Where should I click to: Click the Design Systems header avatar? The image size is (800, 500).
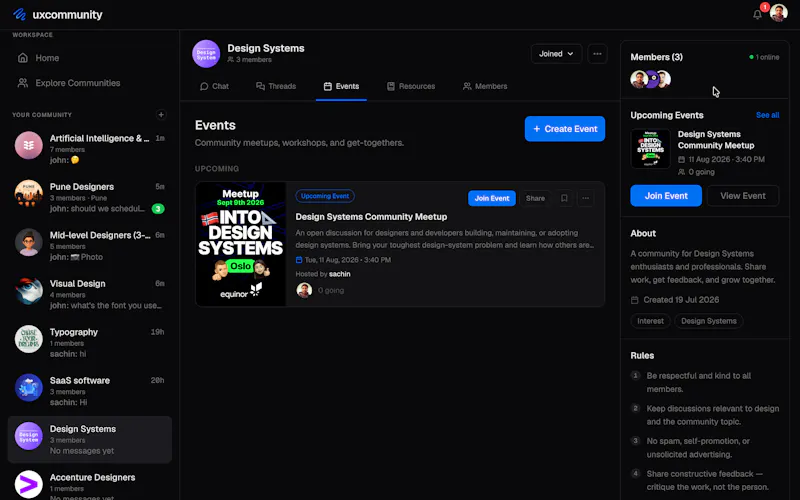point(206,54)
